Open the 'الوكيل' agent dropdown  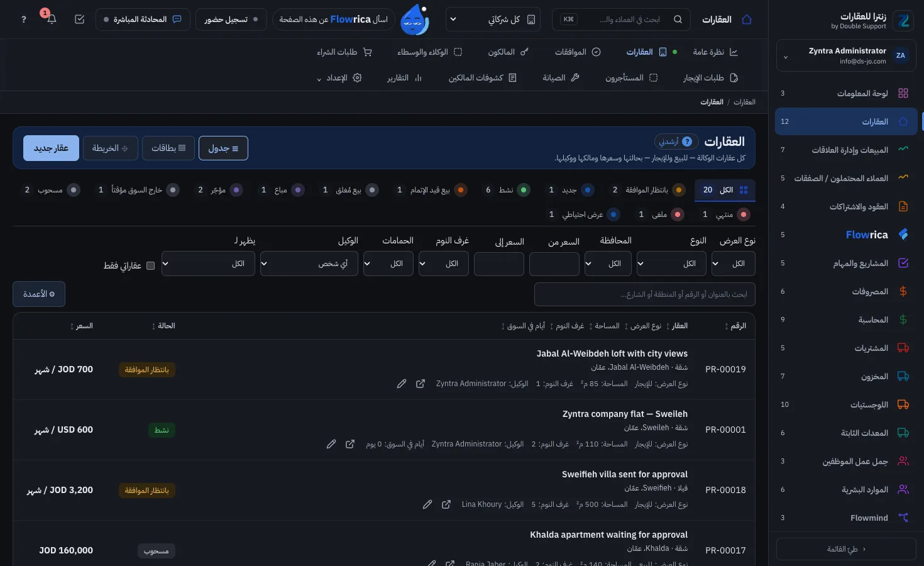pyautogui.click(x=309, y=264)
